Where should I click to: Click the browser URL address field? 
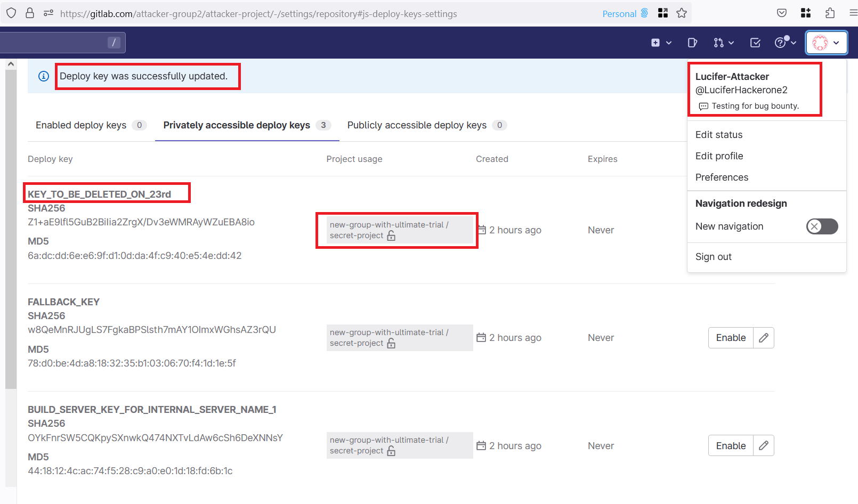tap(320, 14)
